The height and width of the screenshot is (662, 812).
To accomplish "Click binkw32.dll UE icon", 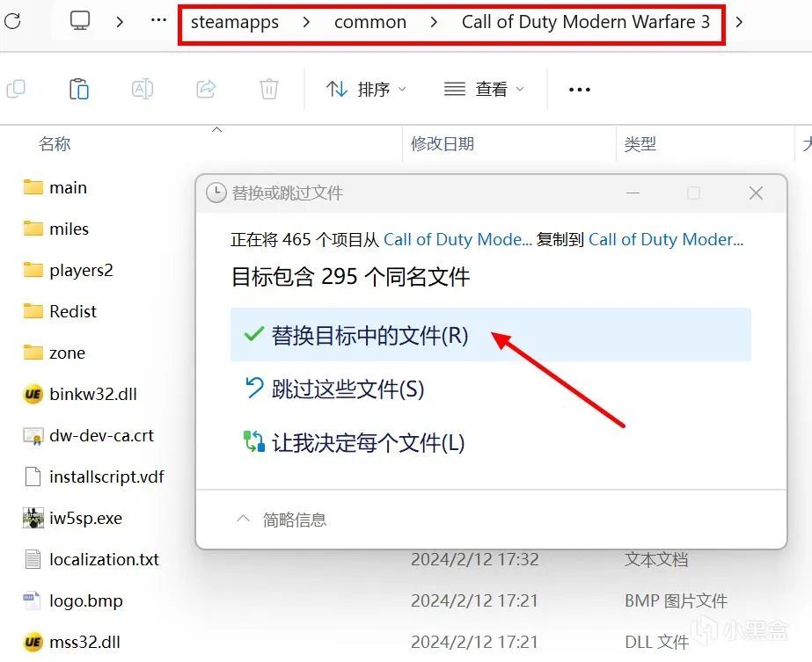I will [x=33, y=395].
